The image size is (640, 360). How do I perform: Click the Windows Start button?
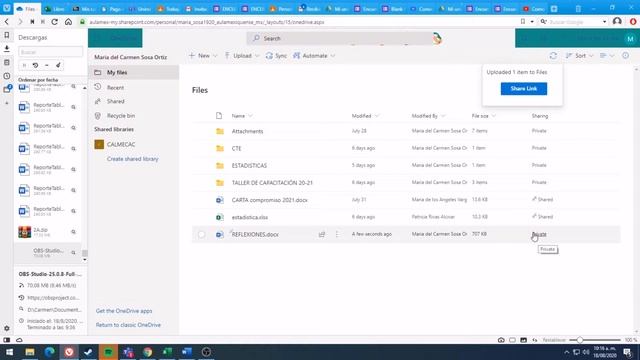tap(9, 352)
